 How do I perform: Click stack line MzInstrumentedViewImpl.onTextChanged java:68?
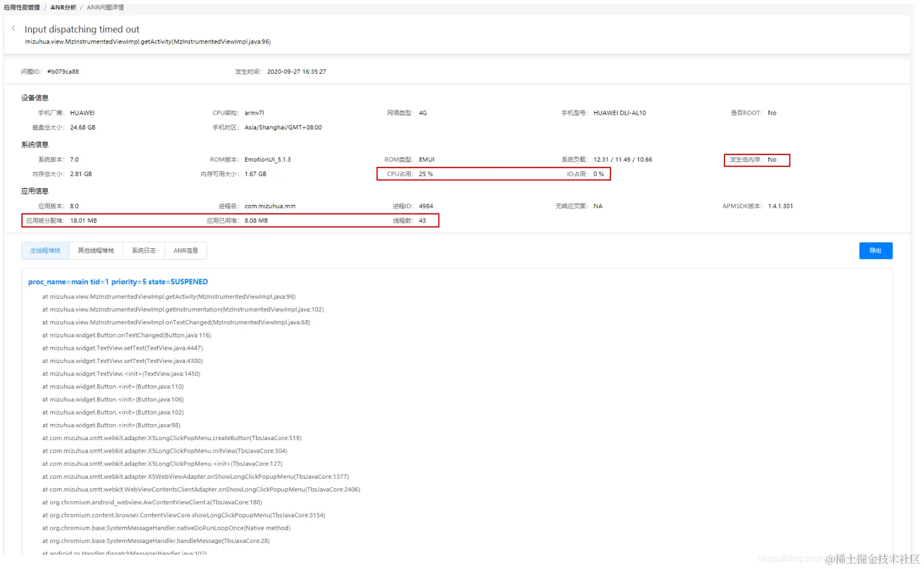point(176,323)
